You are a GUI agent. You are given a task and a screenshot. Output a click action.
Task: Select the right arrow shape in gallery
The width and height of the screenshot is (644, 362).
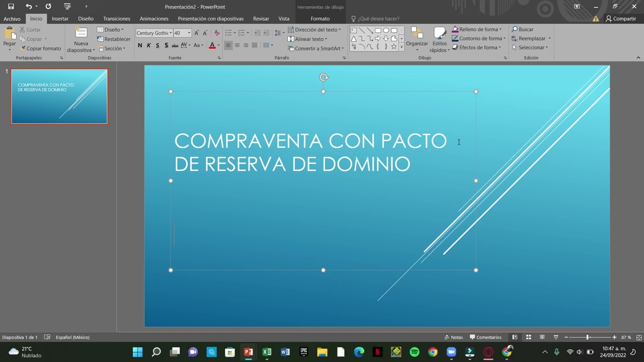[x=378, y=38]
